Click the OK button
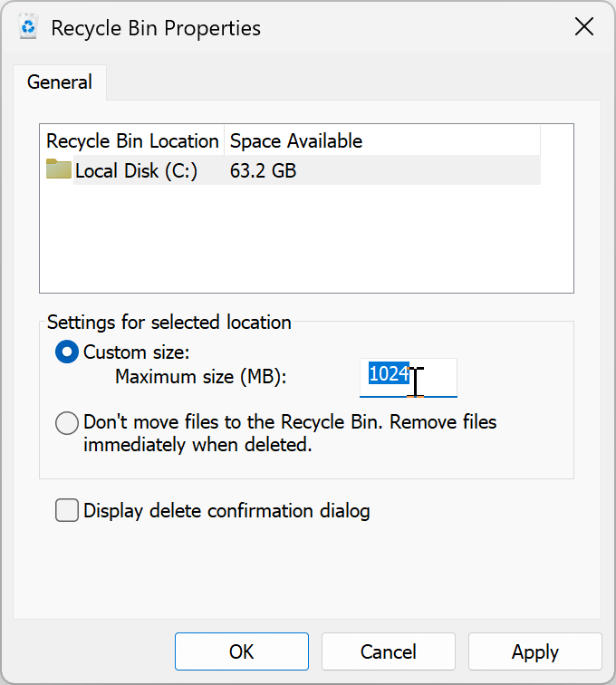The height and width of the screenshot is (685, 616). (242, 651)
